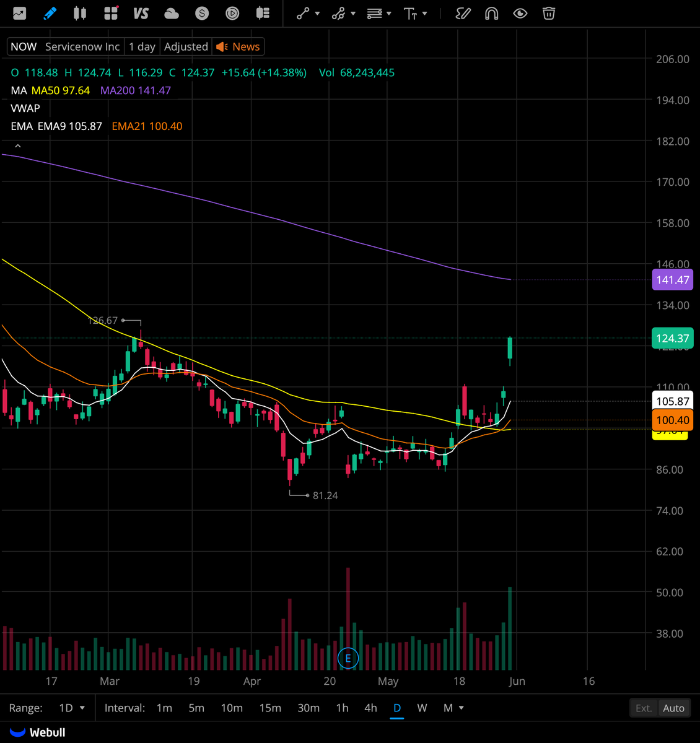
Task: Click the NOW ticker symbol
Action: point(24,46)
